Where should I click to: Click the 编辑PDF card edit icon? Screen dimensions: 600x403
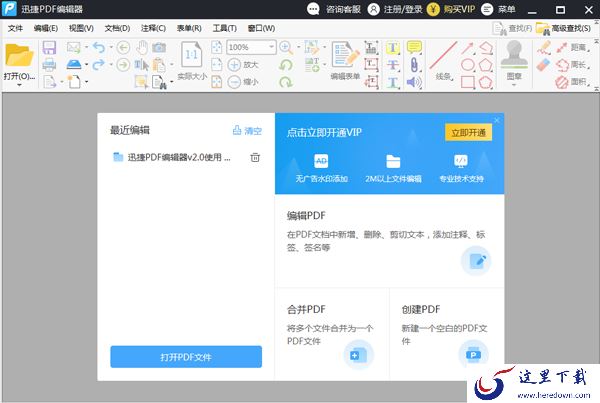tap(476, 261)
